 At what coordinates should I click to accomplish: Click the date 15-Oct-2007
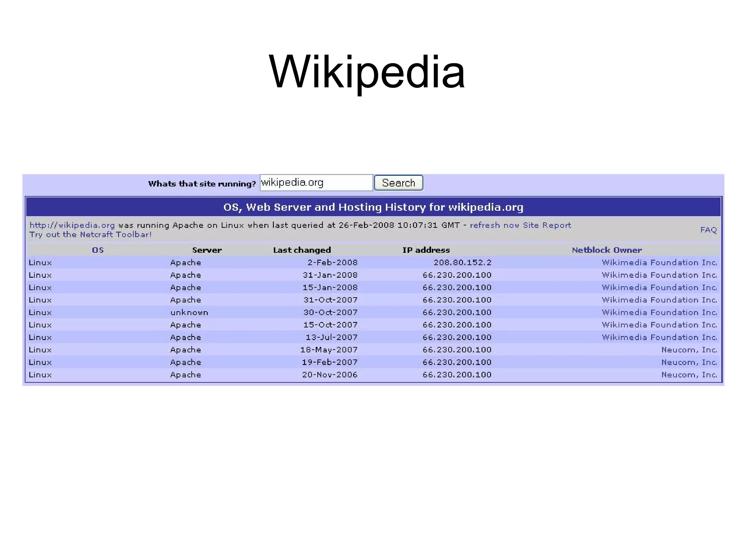coord(330,325)
